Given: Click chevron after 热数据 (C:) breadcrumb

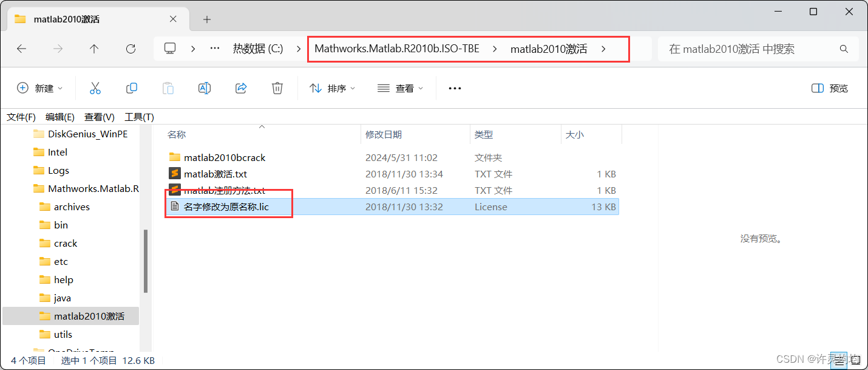Looking at the screenshot, I should (299, 49).
